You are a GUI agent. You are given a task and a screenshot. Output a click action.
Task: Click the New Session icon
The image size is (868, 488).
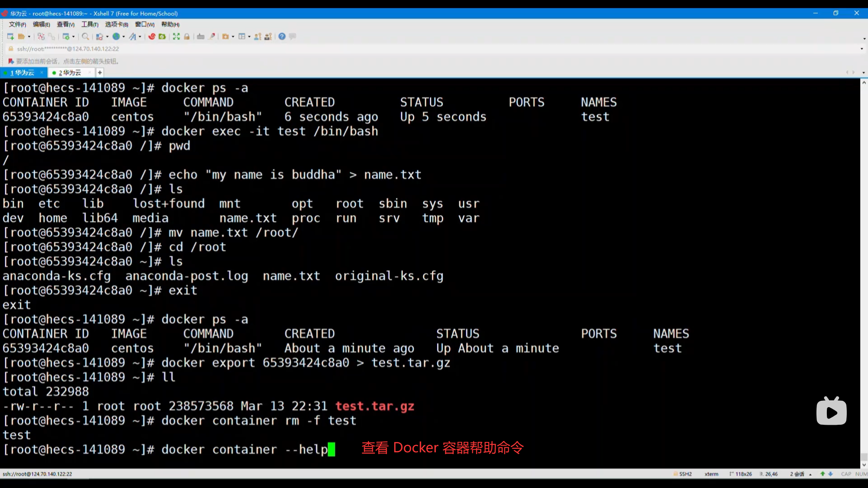click(10, 37)
